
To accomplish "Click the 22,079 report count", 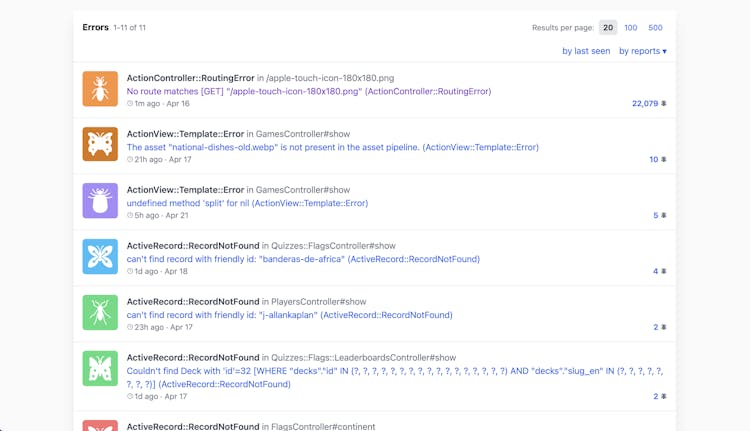I will click(645, 103).
